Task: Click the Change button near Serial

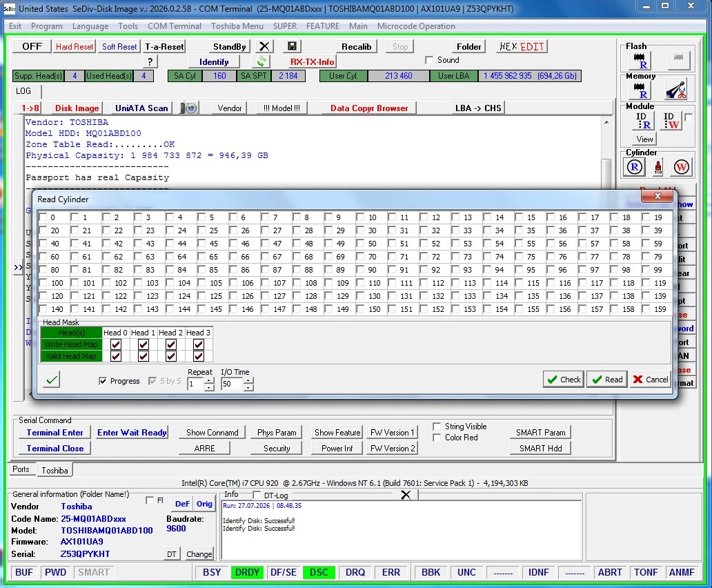Action: pyautogui.click(x=199, y=554)
